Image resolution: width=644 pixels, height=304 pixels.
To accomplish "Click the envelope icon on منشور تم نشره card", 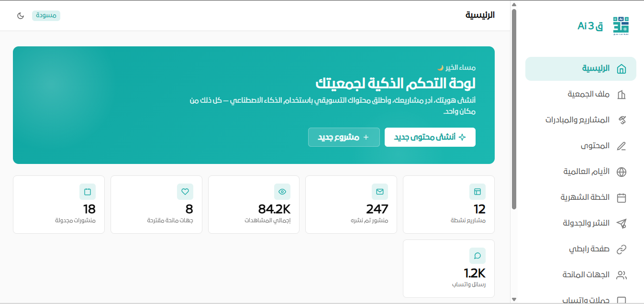I will click(x=380, y=192).
